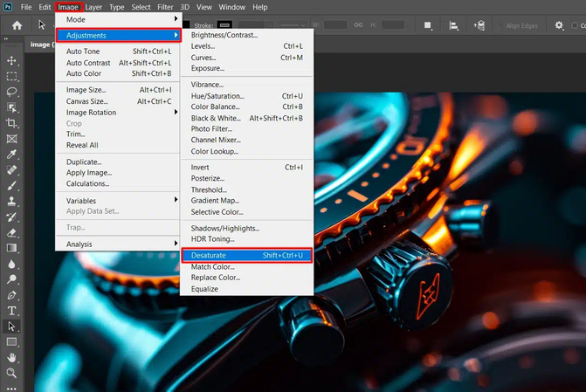Click the H height input field

393,25
